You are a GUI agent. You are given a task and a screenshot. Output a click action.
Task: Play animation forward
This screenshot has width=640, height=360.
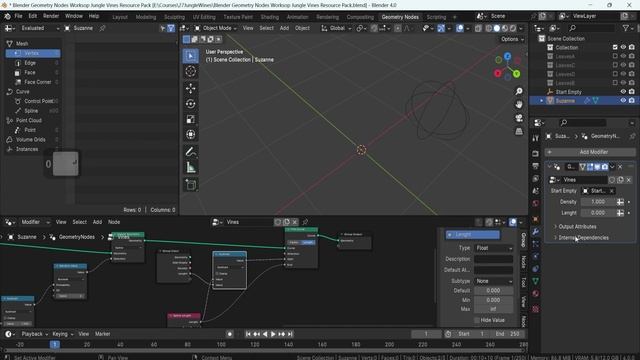[x=273, y=334]
